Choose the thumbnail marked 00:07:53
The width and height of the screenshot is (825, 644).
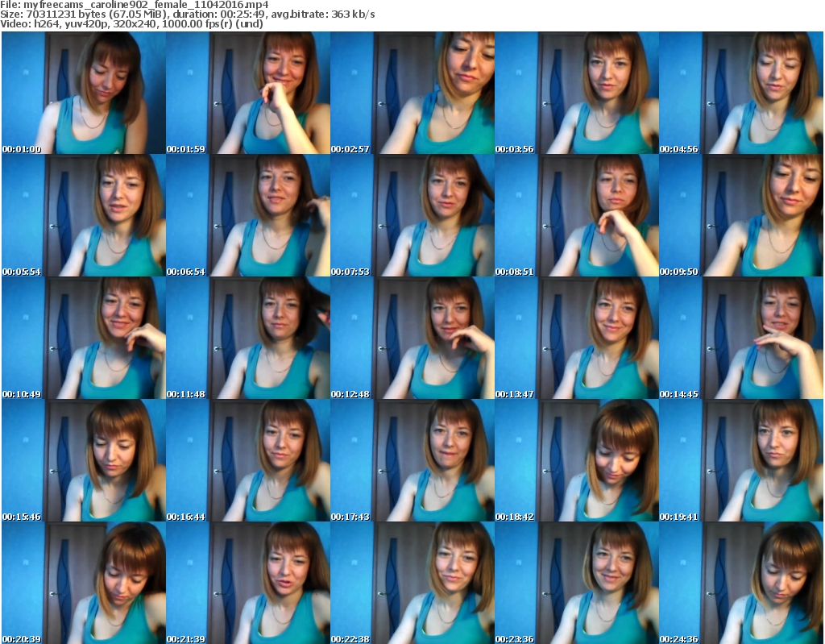[412, 215]
